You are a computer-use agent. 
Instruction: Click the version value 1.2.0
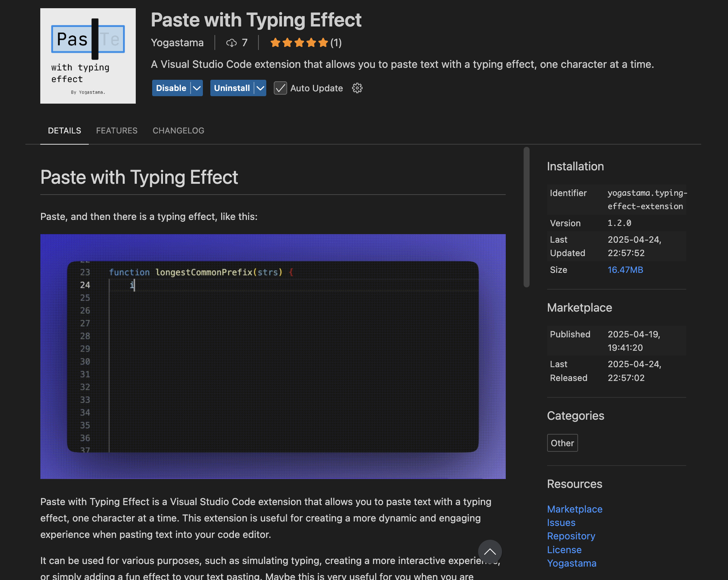pyautogui.click(x=619, y=223)
